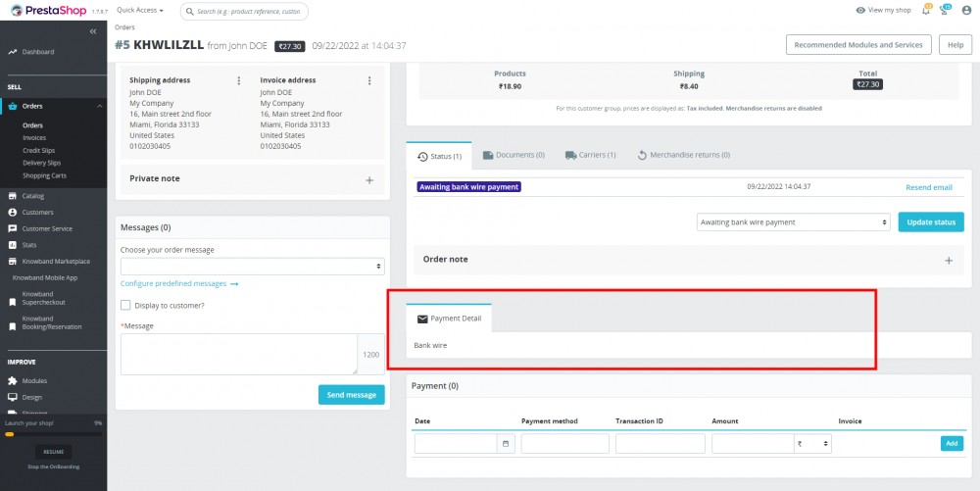Open the trophy gamification icon
The height and width of the screenshot is (491, 980).
coord(945,10)
